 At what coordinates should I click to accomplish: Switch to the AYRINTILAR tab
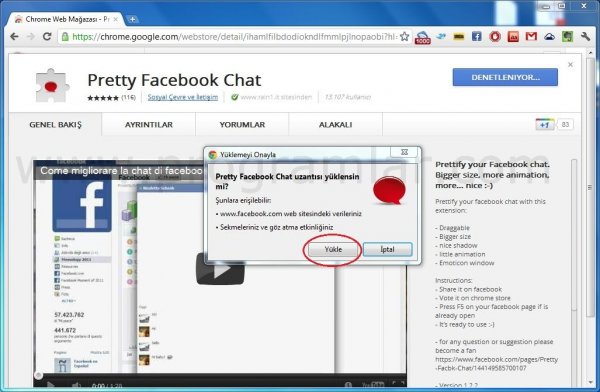point(149,125)
